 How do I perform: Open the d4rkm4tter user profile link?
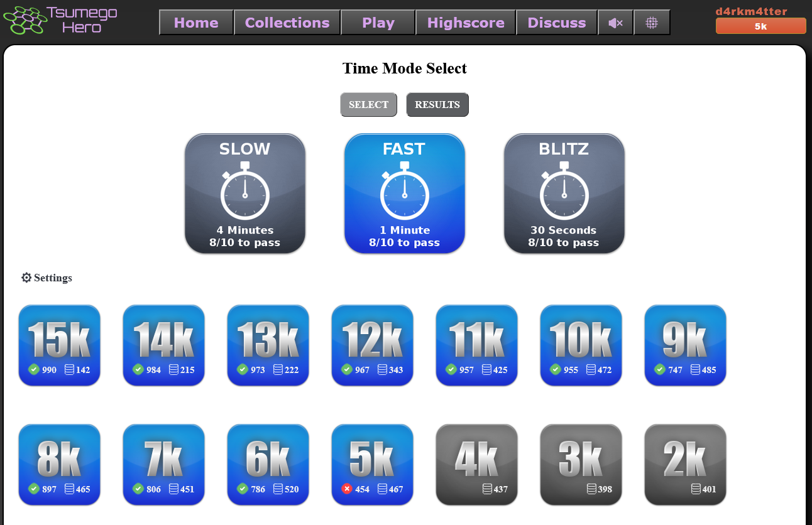pyautogui.click(x=751, y=11)
